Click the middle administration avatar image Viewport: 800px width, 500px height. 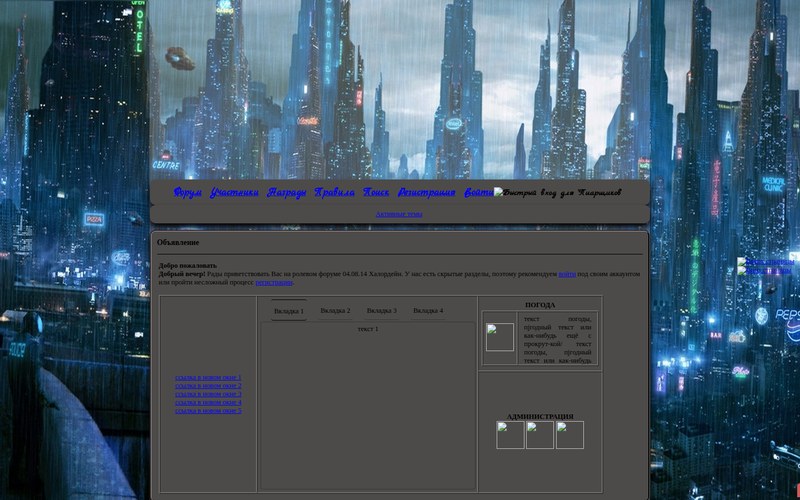point(540,435)
